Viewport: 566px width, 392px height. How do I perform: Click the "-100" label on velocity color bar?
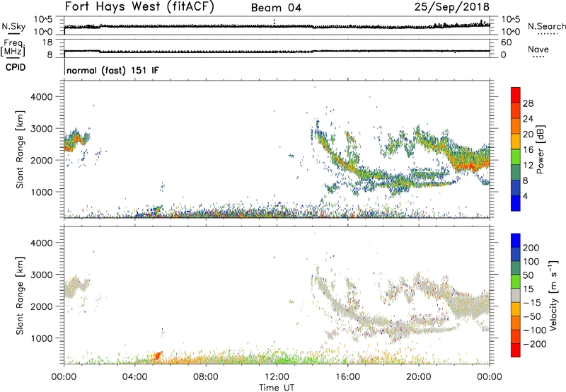click(x=535, y=330)
